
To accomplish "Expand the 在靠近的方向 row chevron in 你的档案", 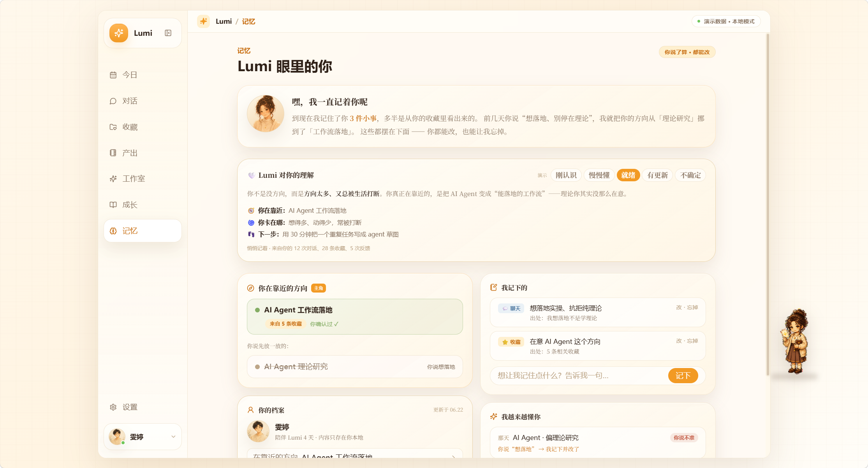I will tap(454, 457).
